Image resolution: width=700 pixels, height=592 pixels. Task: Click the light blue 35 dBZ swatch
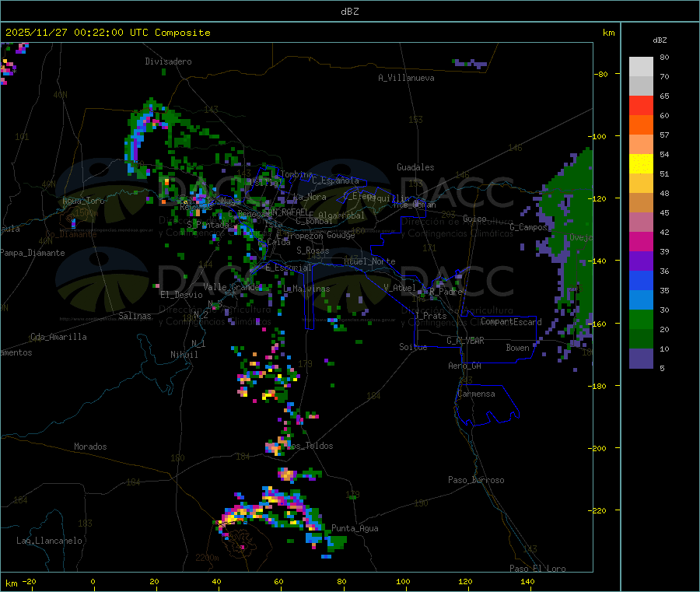(641, 300)
